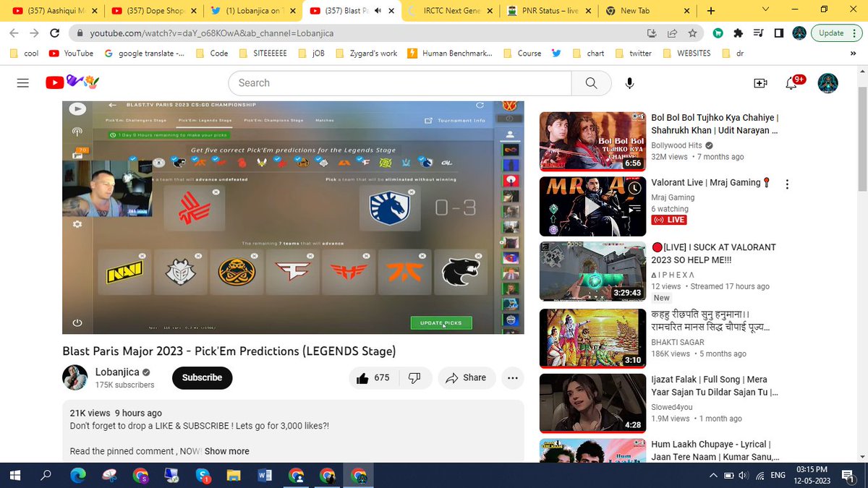
Task: Open the google translate bookmark
Action: point(145,53)
